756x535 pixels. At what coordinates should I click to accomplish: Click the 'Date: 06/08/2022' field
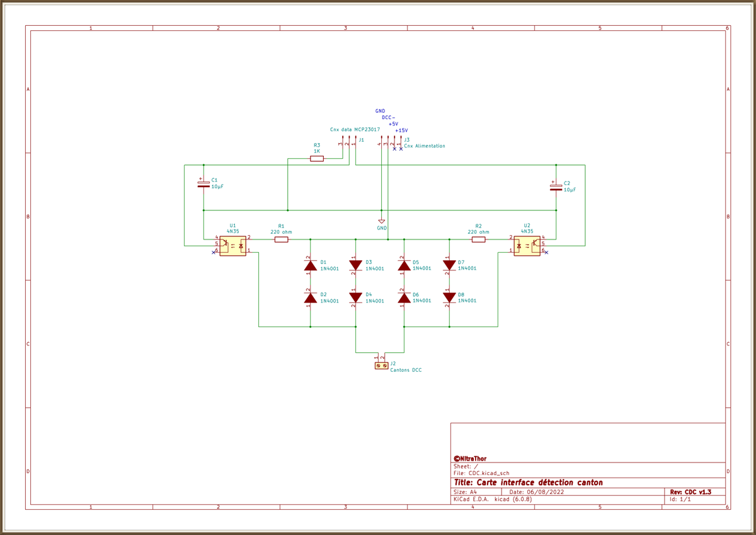tap(537, 492)
